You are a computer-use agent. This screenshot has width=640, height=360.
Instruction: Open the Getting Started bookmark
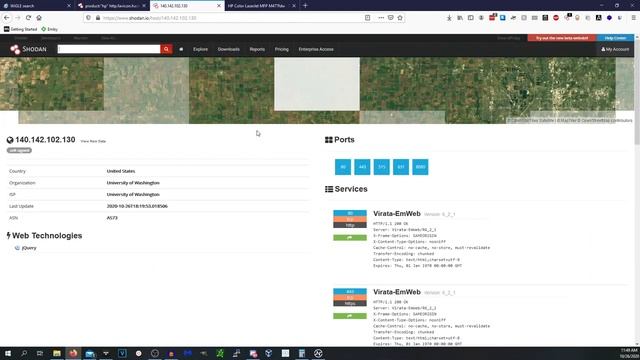click(x=20, y=29)
